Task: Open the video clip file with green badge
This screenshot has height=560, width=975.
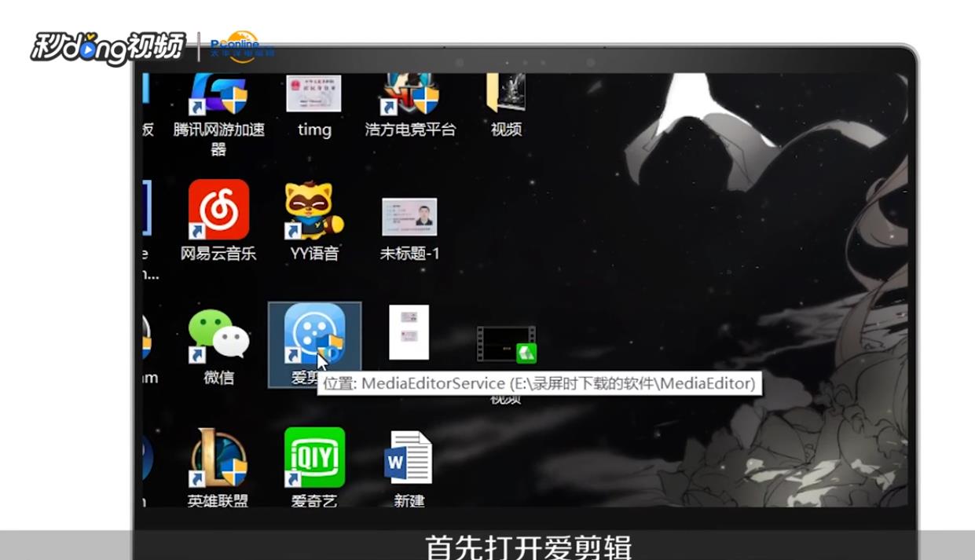Action: click(x=506, y=344)
